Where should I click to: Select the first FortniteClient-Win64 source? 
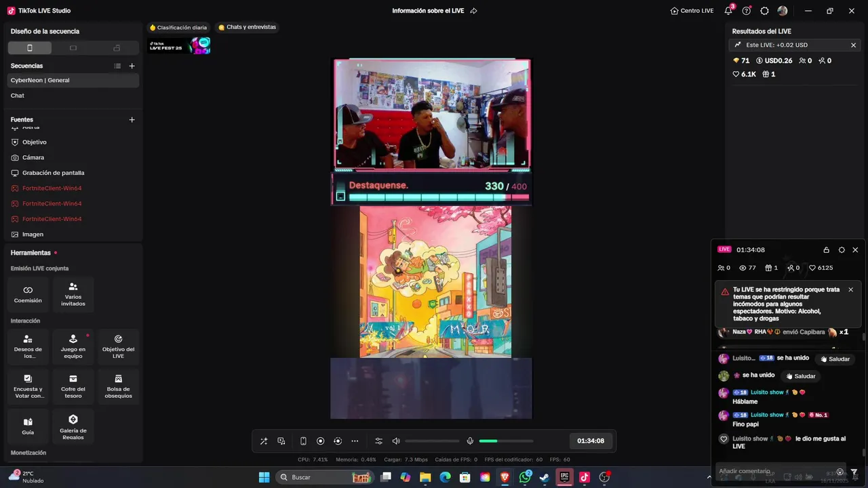click(x=73, y=188)
